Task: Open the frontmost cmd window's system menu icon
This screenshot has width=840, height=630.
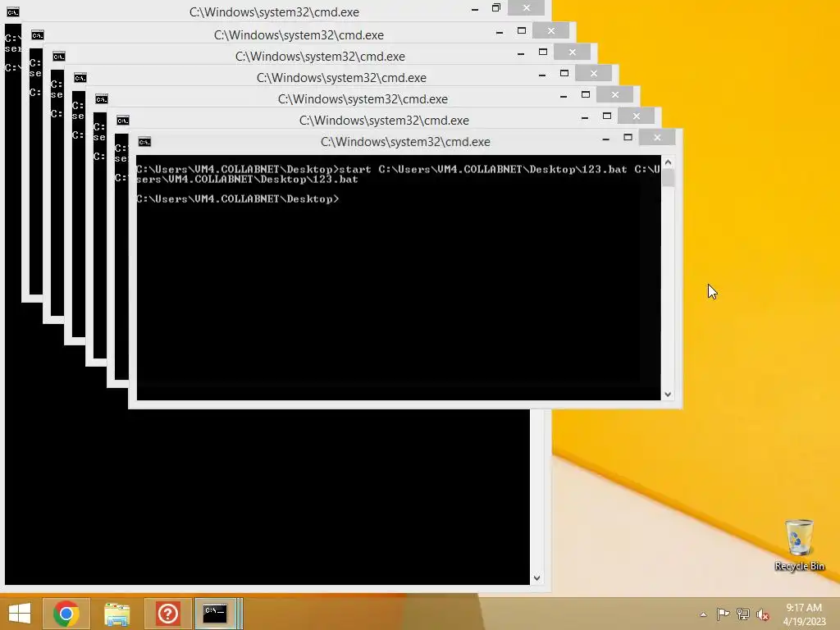Action: (144, 142)
